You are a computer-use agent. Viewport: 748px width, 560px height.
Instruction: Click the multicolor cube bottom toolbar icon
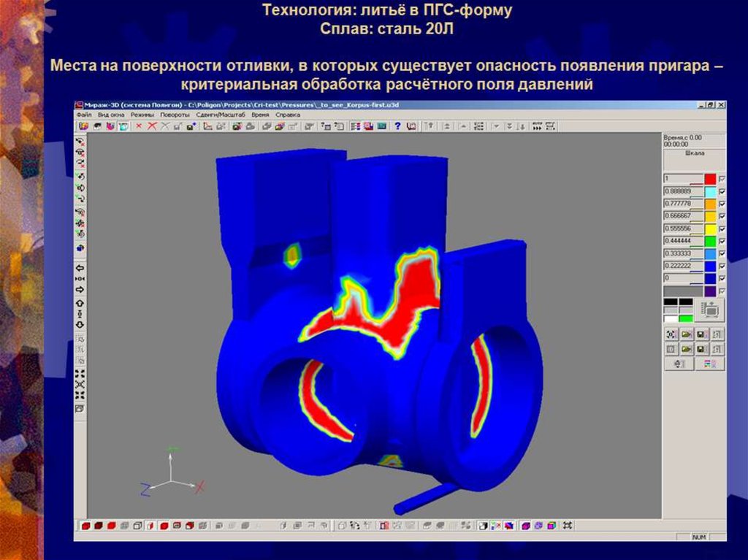pyautogui.click(x=552, y=526)
